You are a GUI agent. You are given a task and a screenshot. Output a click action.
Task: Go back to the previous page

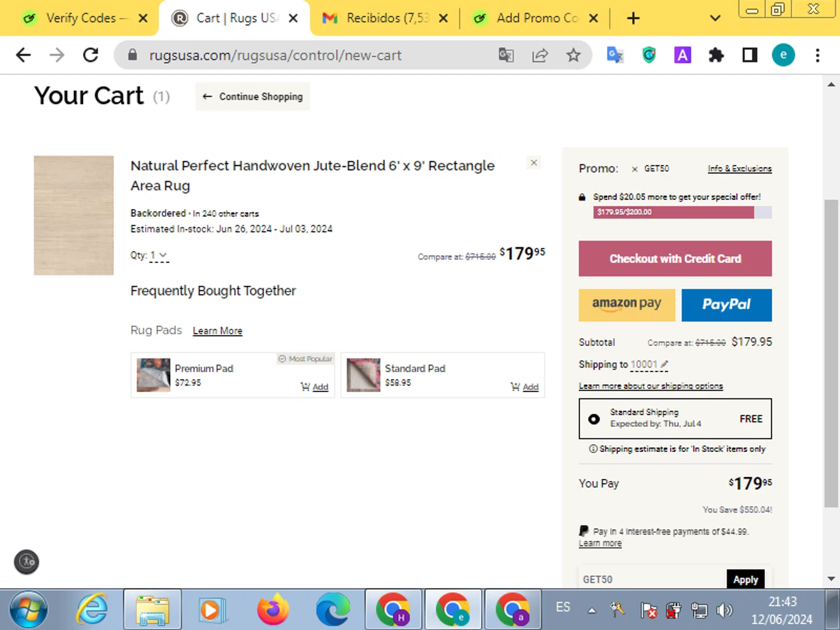click(23, 55)
